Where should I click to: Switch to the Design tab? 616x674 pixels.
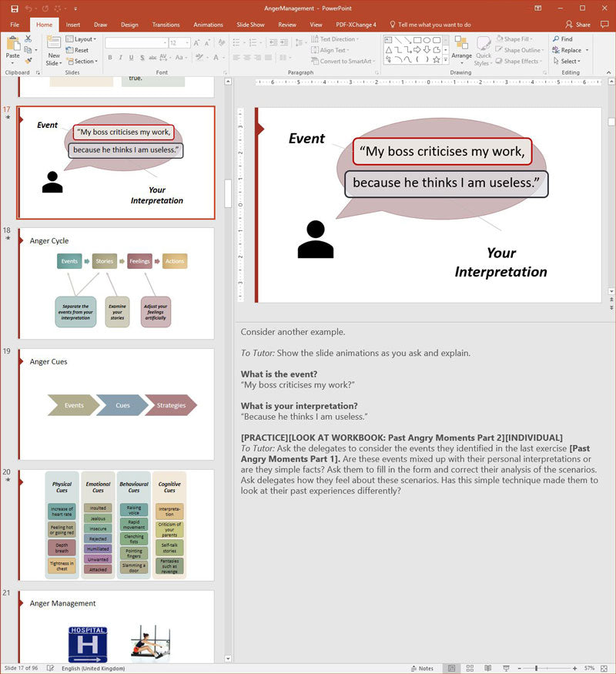point(129,25)
